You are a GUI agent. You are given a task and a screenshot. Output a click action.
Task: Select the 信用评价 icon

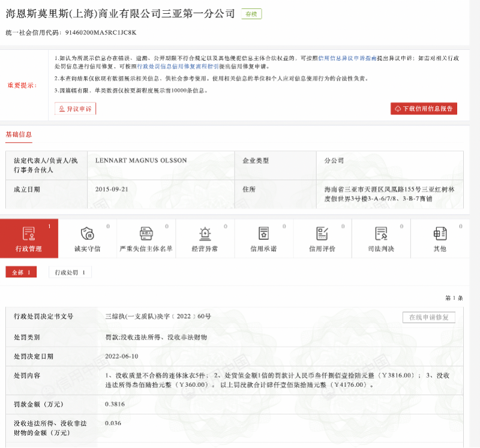[322, 234]
